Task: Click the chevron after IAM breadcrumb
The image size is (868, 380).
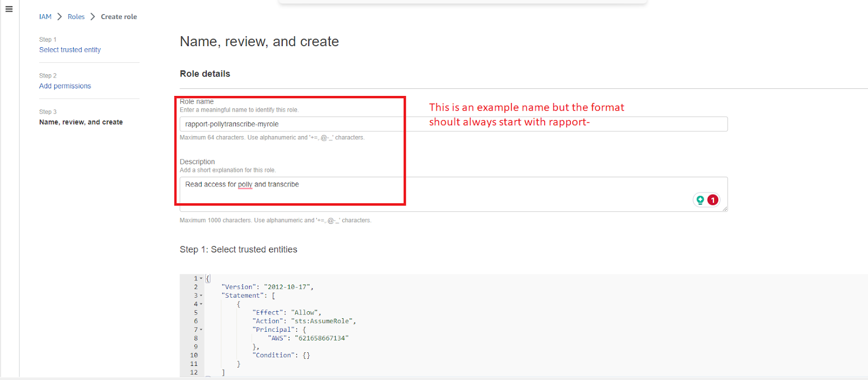Action: 60,17
